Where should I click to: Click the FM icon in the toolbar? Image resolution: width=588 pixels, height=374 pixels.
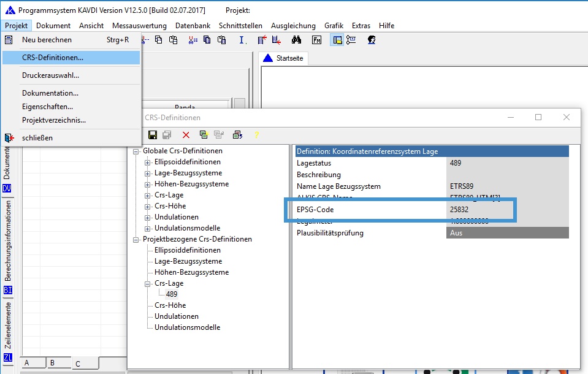(x=316, y=40)
